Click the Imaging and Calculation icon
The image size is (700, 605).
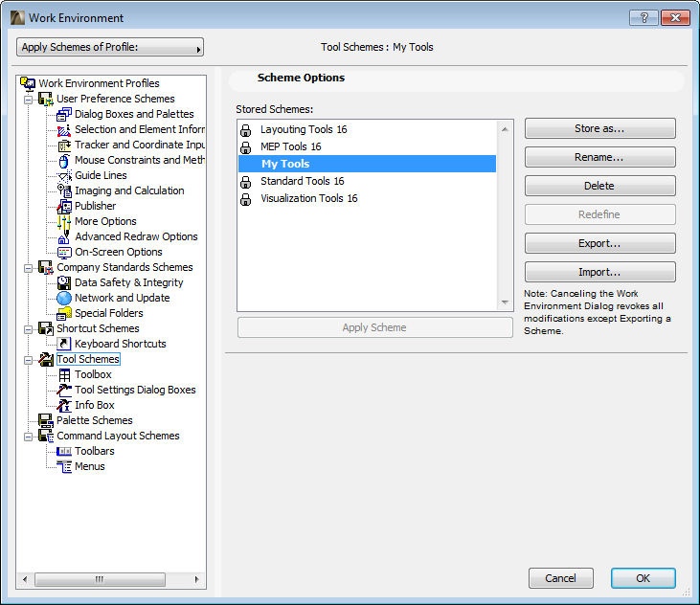point(64,190)
